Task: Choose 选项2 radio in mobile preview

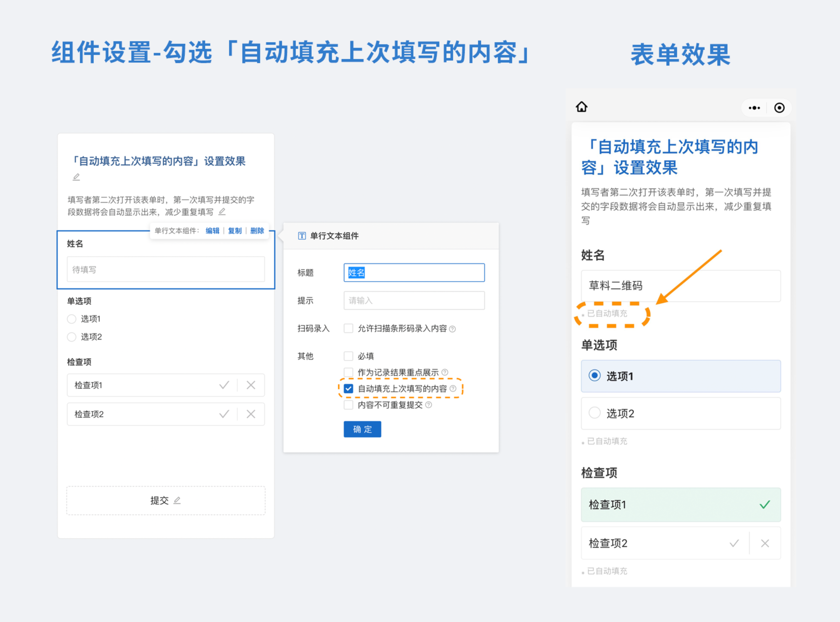Action: pos(595,413)
